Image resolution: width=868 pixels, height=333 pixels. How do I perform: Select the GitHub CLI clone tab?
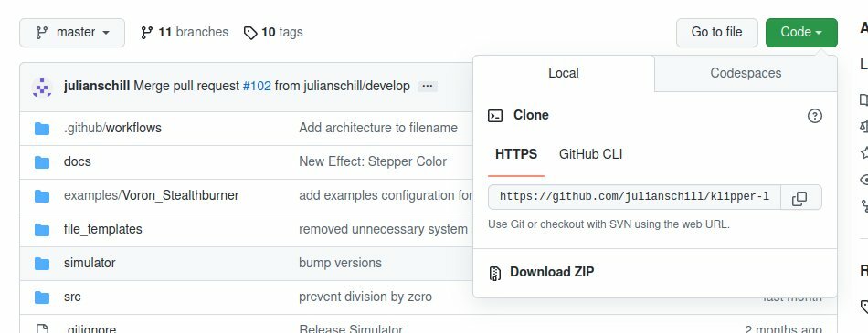click(590, 154)
